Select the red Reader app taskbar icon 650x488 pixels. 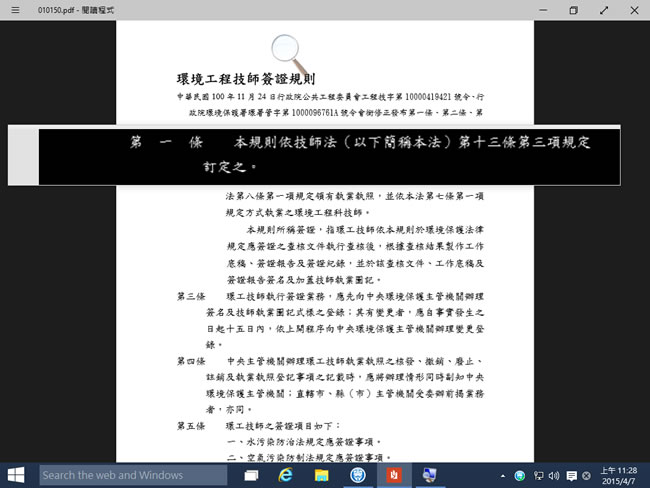[x=394, y=474]
